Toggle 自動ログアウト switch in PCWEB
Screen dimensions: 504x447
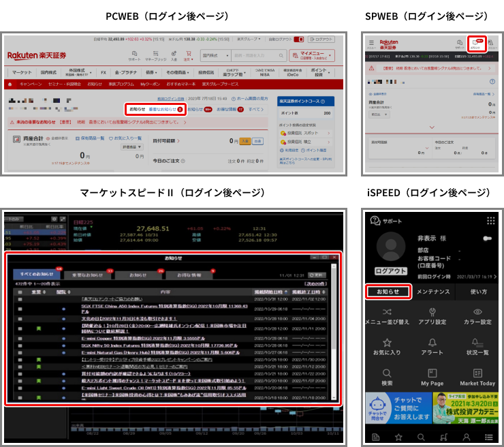pyautogui.click(x=298, y=40)
